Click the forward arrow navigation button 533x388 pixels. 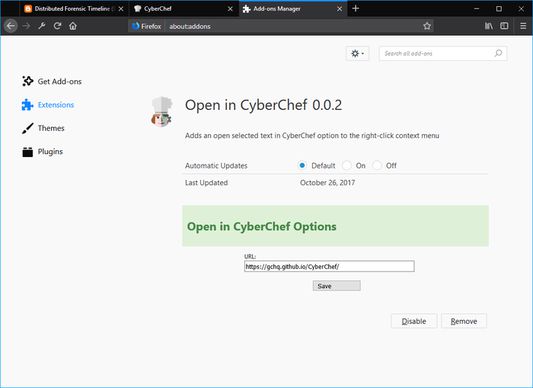coord(26,26)
